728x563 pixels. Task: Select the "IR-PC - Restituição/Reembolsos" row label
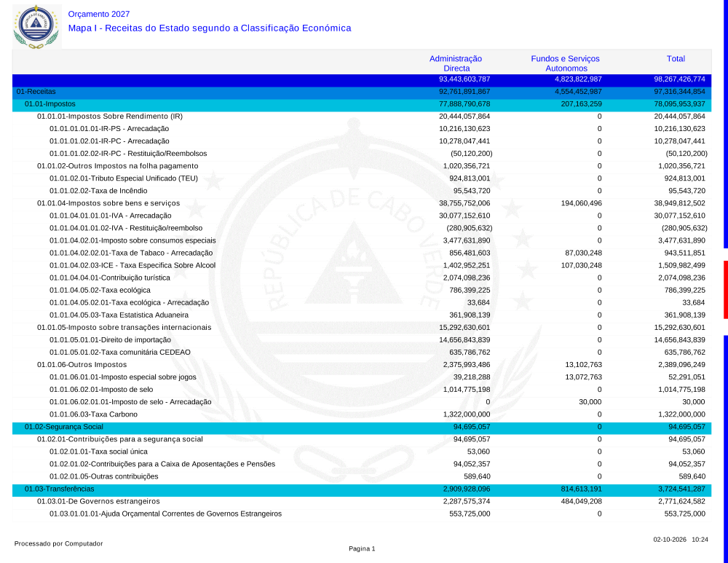128,154
